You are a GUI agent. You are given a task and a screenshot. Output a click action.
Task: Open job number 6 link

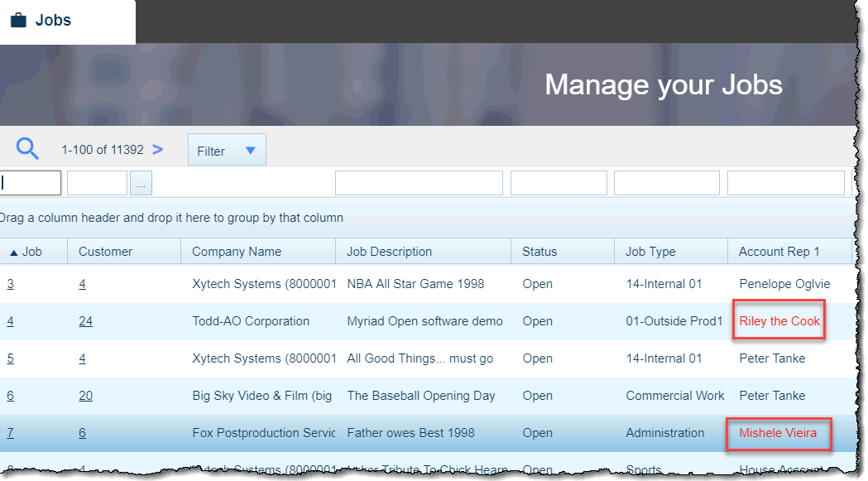pos(11,396)
